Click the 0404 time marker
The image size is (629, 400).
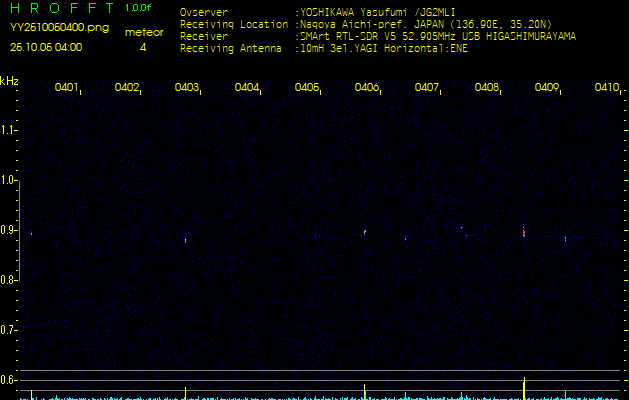point(246,87)
